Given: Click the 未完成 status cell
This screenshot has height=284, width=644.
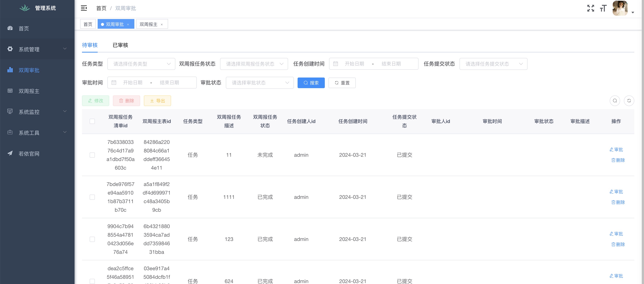Looking at the screenshot, I should pyautogui.click(x=265, y=155).
